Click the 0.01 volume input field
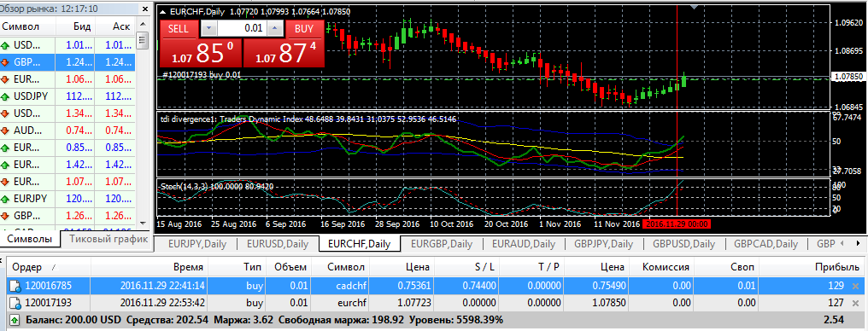 pos(243,28)
